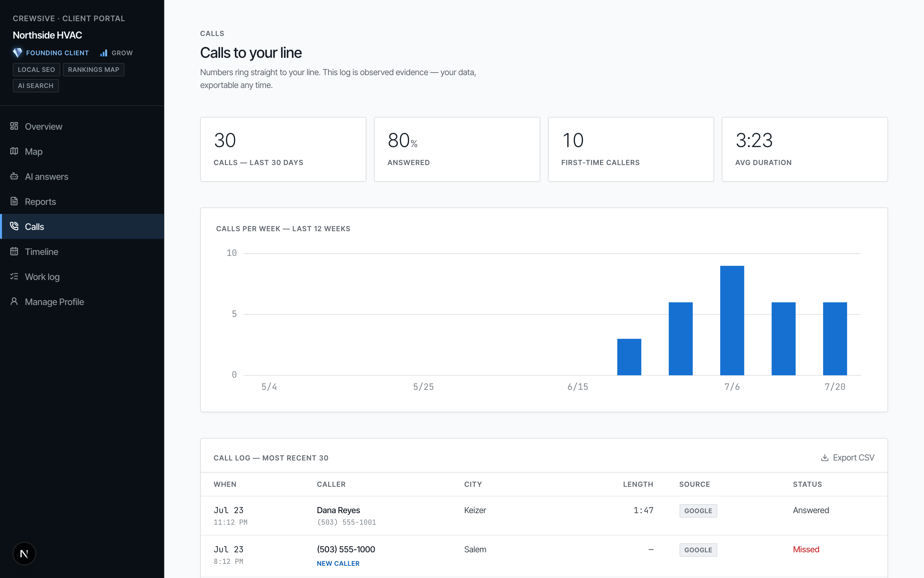Screen dimensions: 924x578
Task: Click the 1:47 call length
Action: (x=643, y=510)
